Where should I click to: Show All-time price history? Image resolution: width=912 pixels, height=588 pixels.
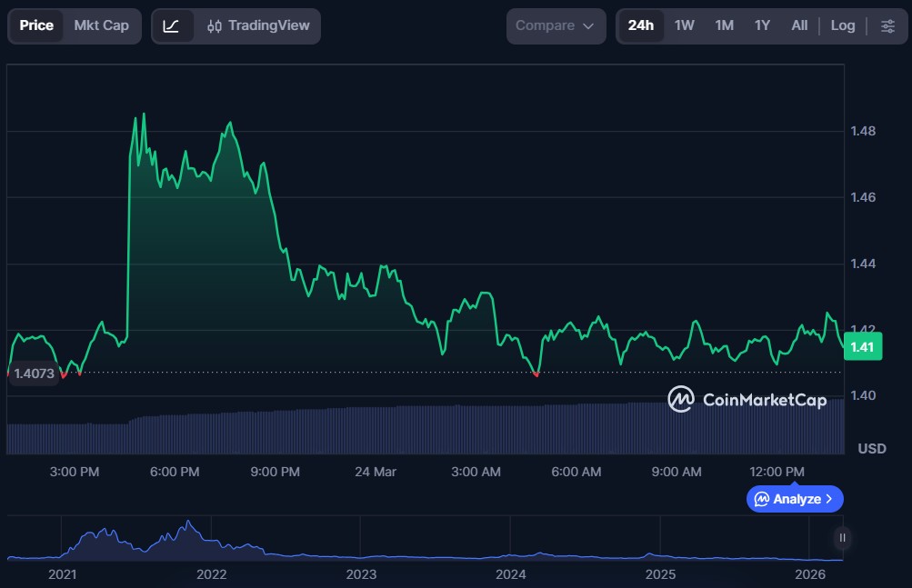[799, 25]
